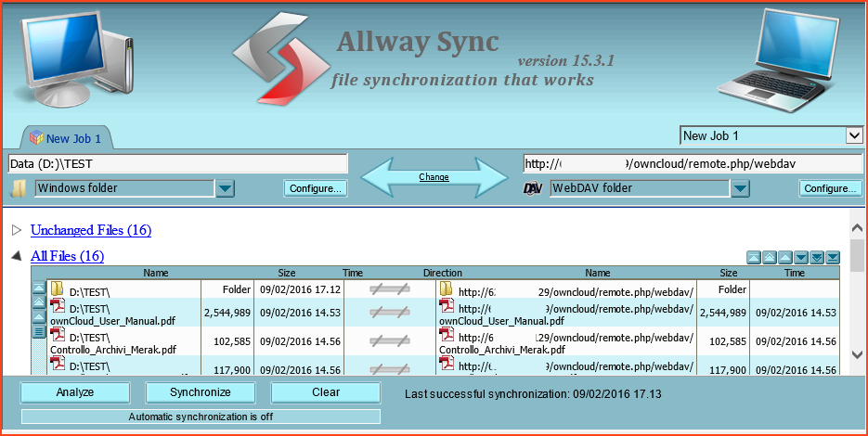Click the PDF icon of the remote ownCloud_User_Manual.pdf
Viewport: 868px width, 436px height.
[447, 306]
